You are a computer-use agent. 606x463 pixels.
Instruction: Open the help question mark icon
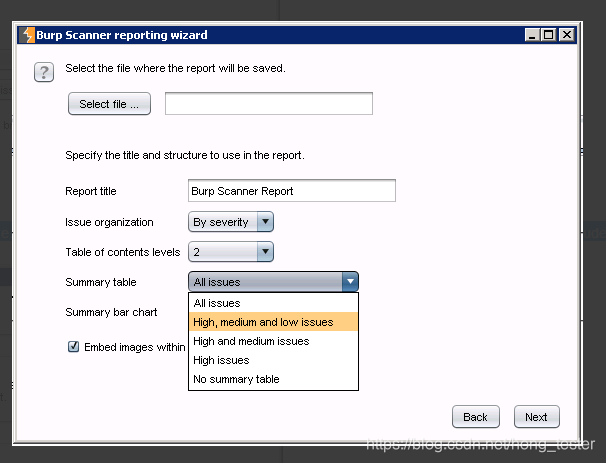[x=44, y=72]
